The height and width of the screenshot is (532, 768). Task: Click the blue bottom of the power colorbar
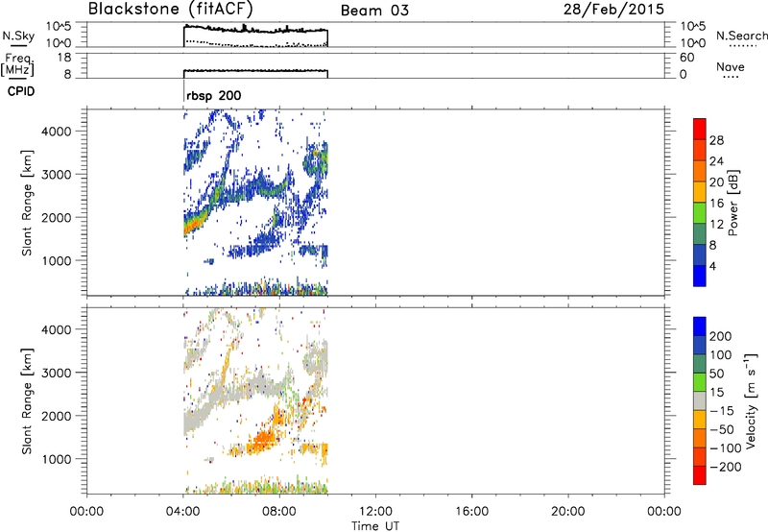coord(700,276)
